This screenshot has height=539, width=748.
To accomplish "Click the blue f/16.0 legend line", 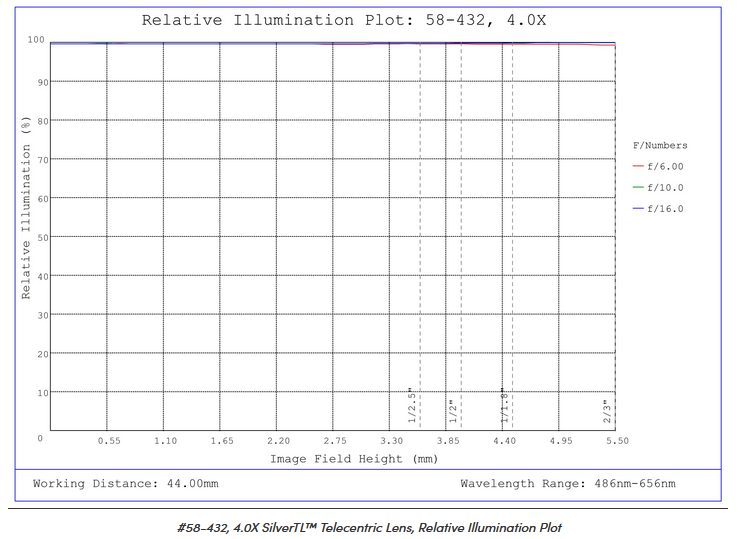I will tap(639, 209).
